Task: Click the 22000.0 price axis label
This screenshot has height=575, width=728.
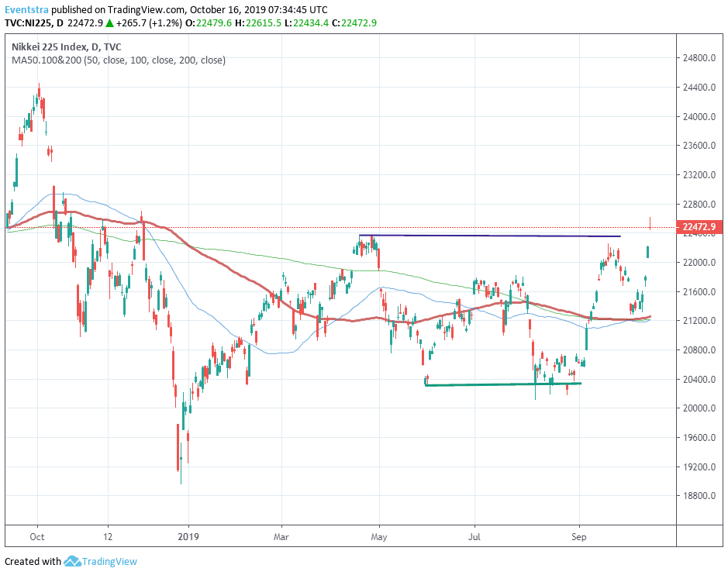Action: pos(699,263)
